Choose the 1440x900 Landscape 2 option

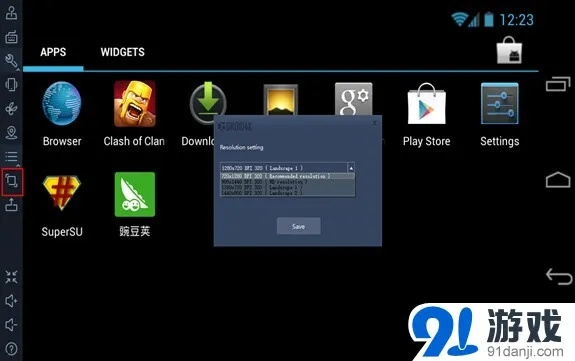coord(288,193)
